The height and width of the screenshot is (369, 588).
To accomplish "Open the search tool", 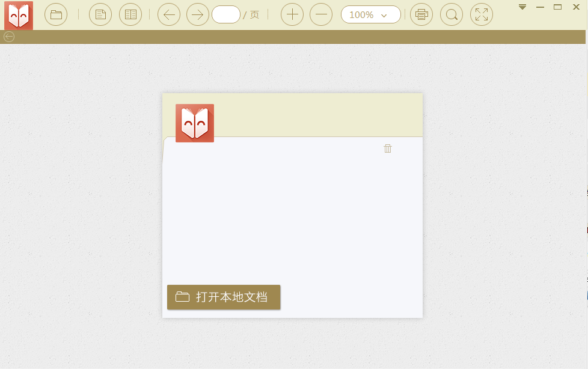I will click(452, 14).
